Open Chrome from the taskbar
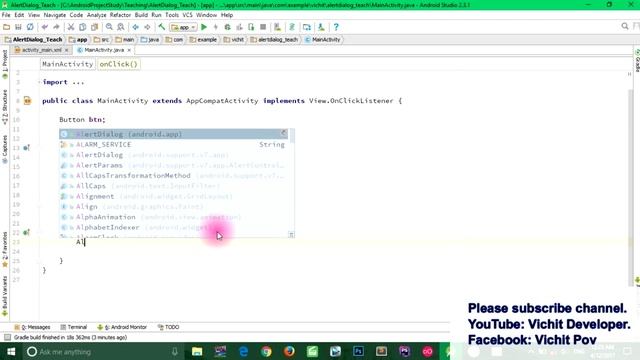The height and width of the screenshot is (360, 640). pyautogui.click(x=266, y=351)
